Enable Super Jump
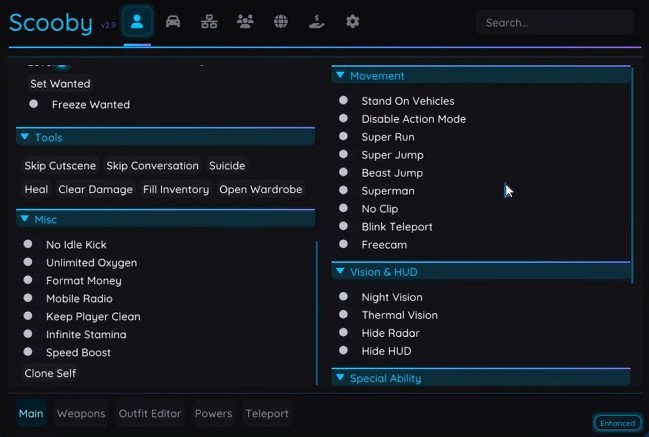This screenshot has width=649, height=437. pyautogui.click(x=344, y=154)
